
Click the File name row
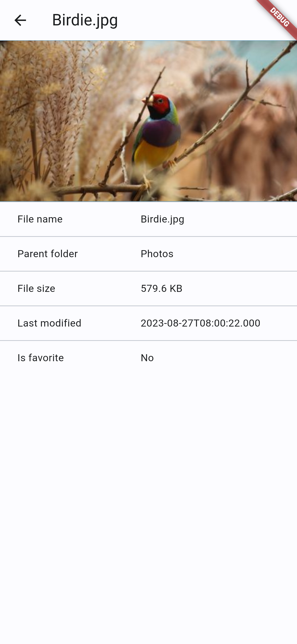pyautogui.click(x=148, y=219)
